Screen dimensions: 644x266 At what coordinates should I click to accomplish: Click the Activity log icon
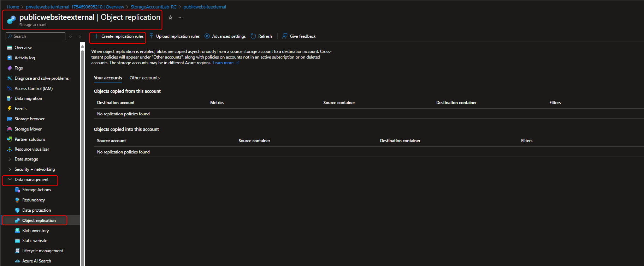pos(10,58)
